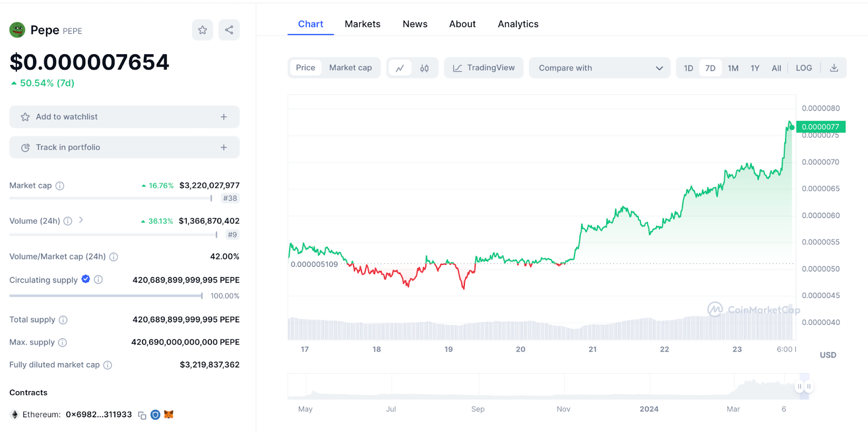
Task: Click the 0.000005109 baseline price label
Action: coord(314,265)
